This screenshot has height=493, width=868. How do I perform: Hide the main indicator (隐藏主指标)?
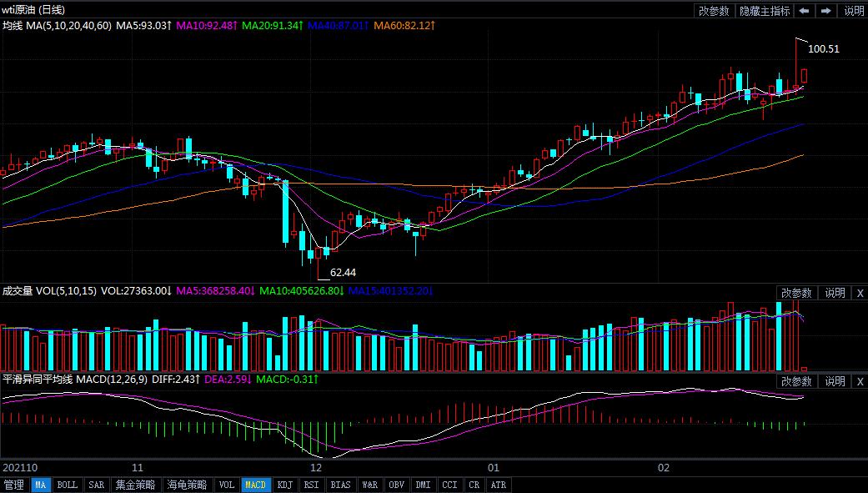click(x=764, y=11)
